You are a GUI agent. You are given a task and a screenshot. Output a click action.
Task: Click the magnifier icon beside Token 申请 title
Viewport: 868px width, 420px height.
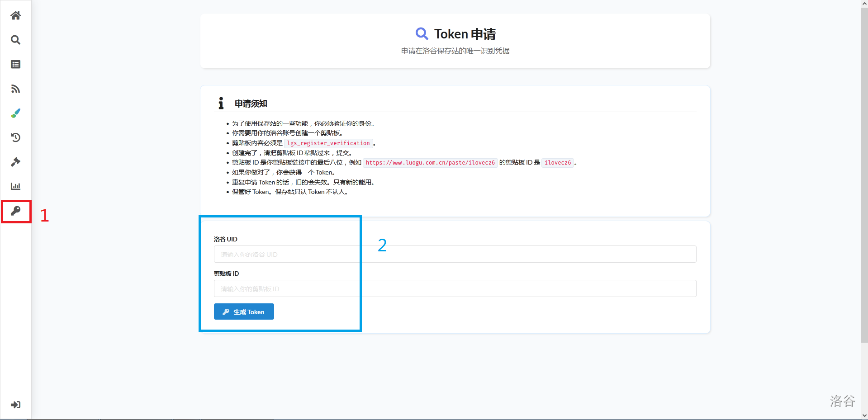422,34
